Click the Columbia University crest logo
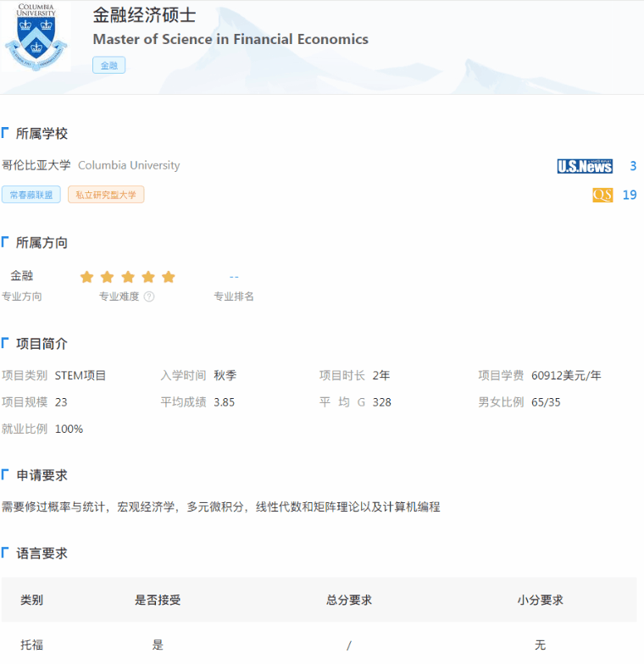The image size is (644, 664). tap(36, 37)
